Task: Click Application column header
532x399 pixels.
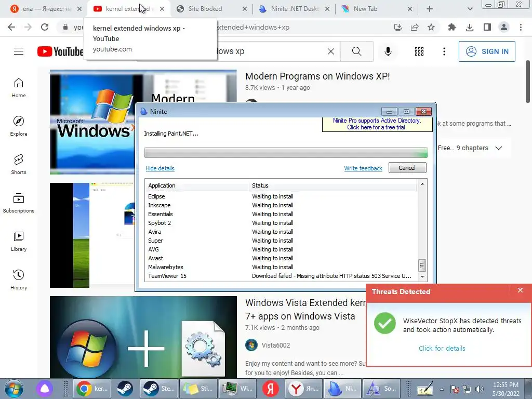Action: click(x=197, y=185)
